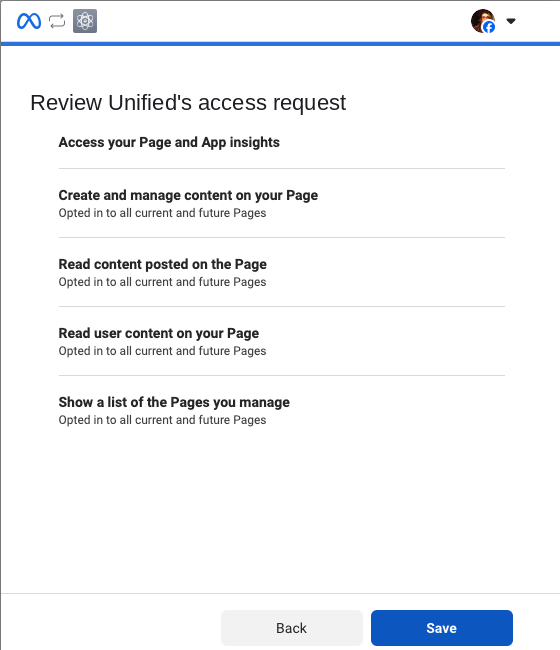The image size is (560, 650).
Task: Click the Meta infinity logo
Action: point(29,21)
